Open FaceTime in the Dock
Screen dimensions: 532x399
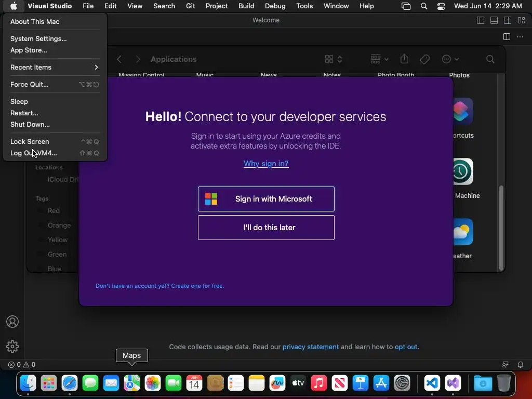click(174, 383)
